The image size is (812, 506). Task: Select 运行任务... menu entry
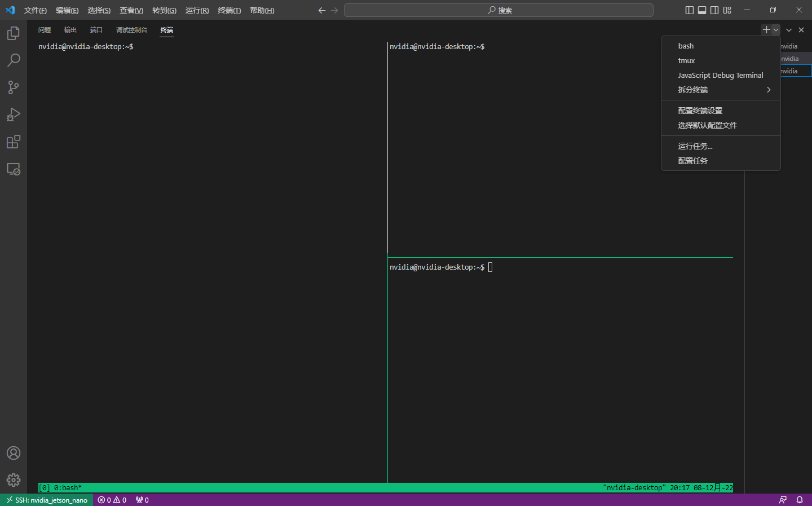[721, 146]
